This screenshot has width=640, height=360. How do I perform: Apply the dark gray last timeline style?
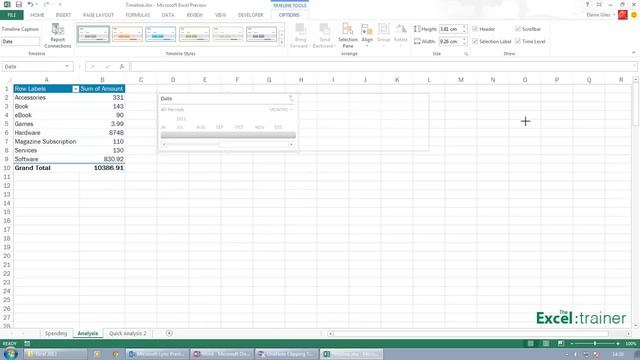point(262,34)
